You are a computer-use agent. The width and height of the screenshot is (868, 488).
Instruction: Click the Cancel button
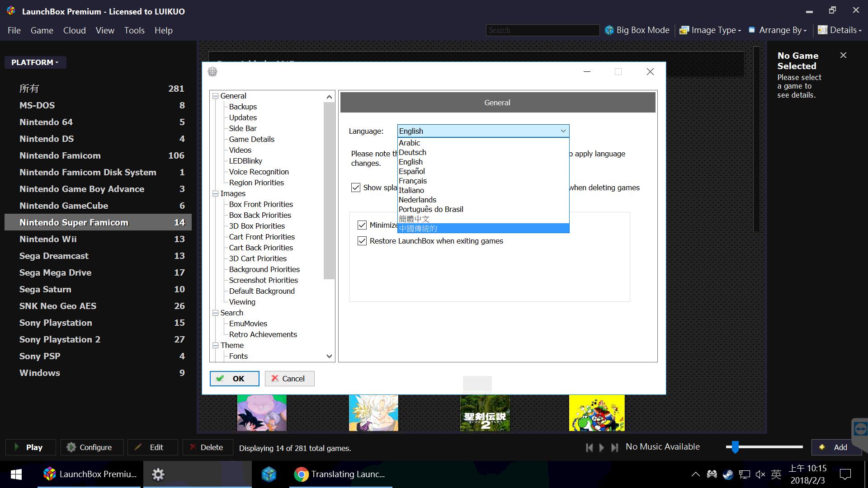tap(290, 379)
